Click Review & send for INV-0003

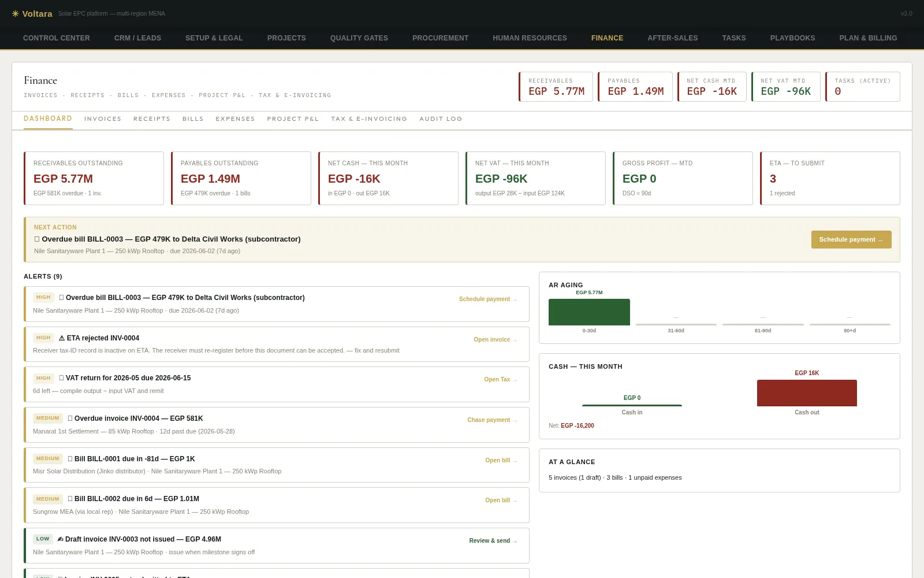click(493, 541)
